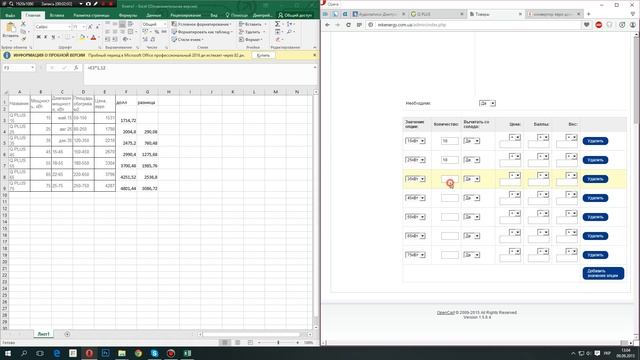Open the Format cells menu in ribbon
Viewport: 640px width, 360px height.
(x=251, y=40)
